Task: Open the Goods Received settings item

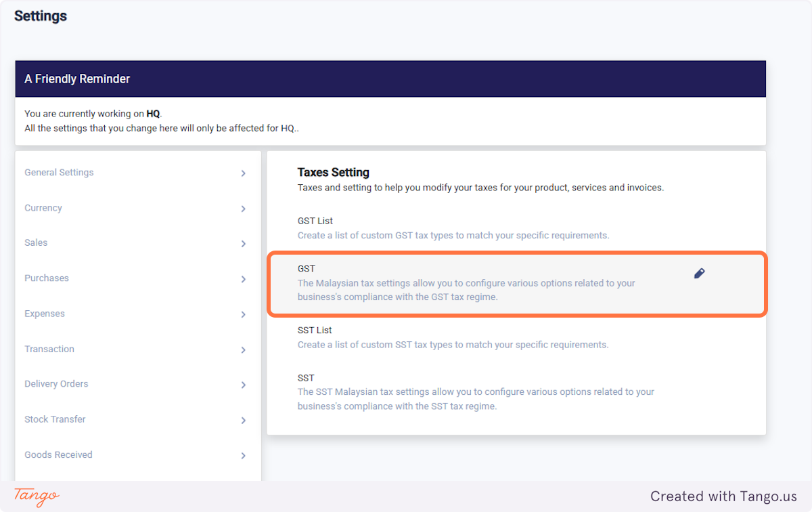Action: (x=138, y=454)
